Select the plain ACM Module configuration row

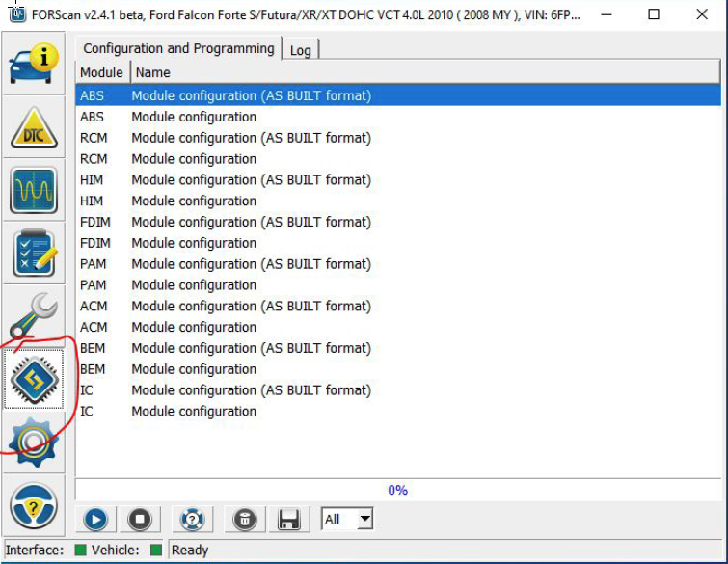(398, 327)
